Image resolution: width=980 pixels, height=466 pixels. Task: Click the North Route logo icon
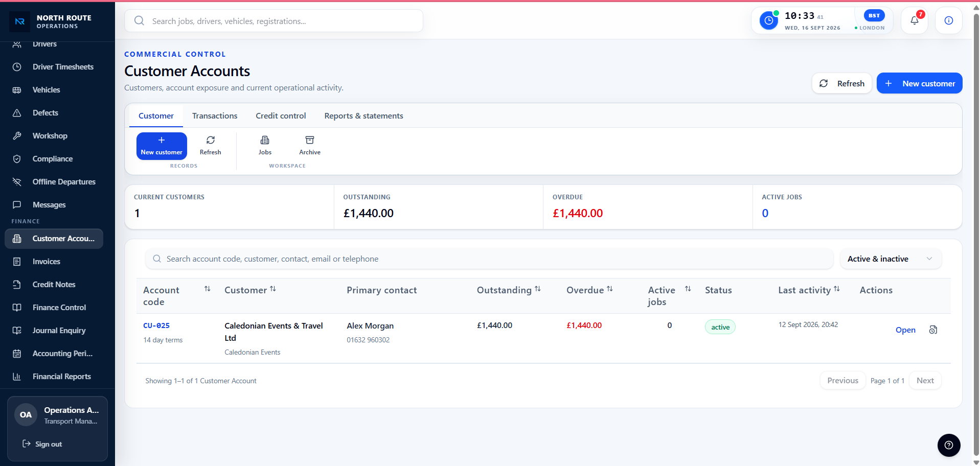[20, 21]
